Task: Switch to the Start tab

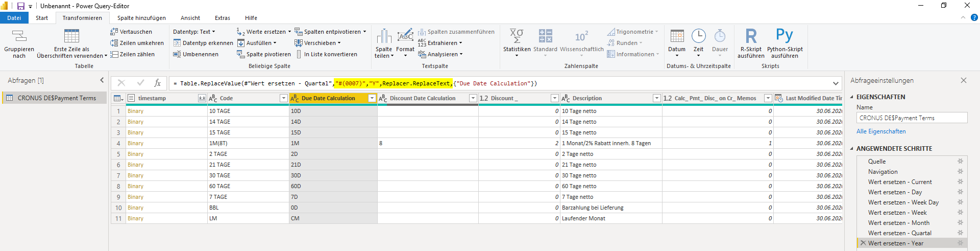Action: 42,18
